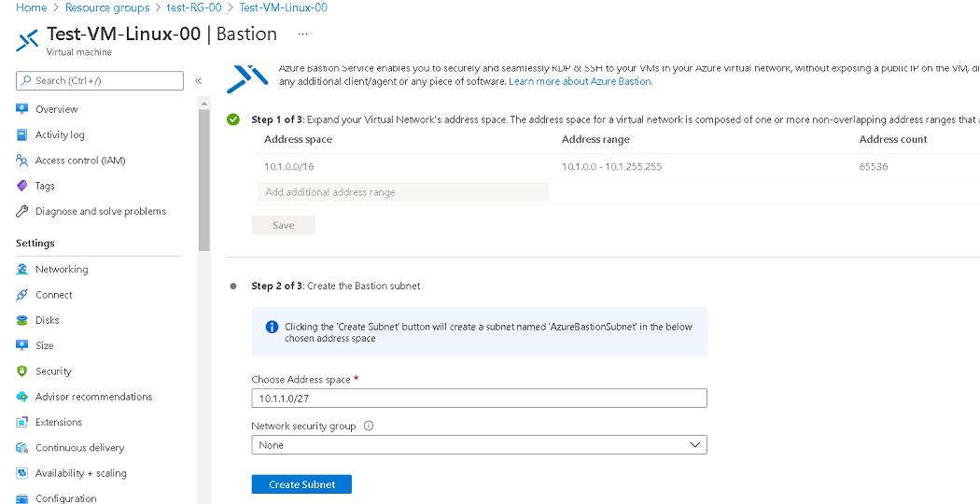Image resolution: width=980 pixels, height=504 pixels.
Task: Open test-RG-00 breadcrumb link
Action: click(x=194, y=7)
